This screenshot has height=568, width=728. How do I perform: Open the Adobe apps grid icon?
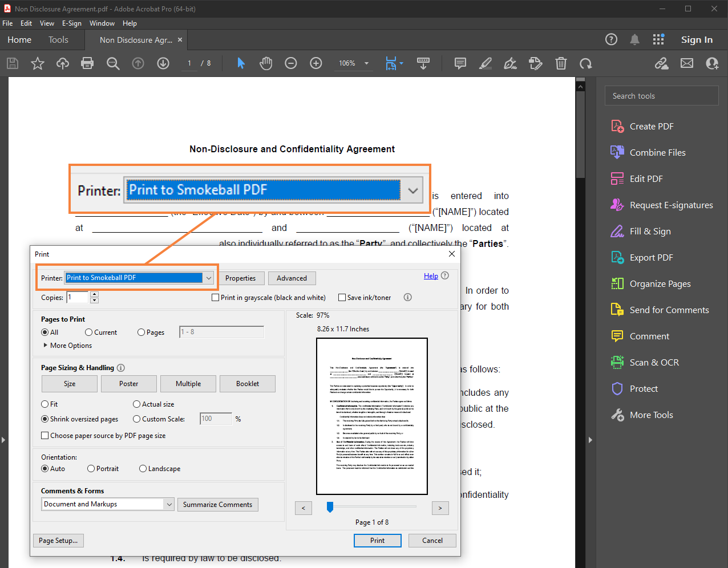pyautogui.click(x=658, y=39)
